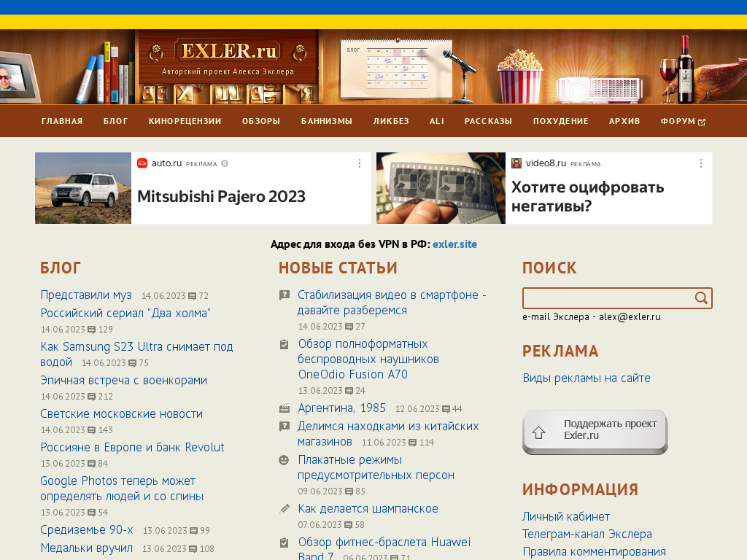Click the clipboard icon beside Huawei Band review
This screenshot has height=560, width=747.
(284, 542)
